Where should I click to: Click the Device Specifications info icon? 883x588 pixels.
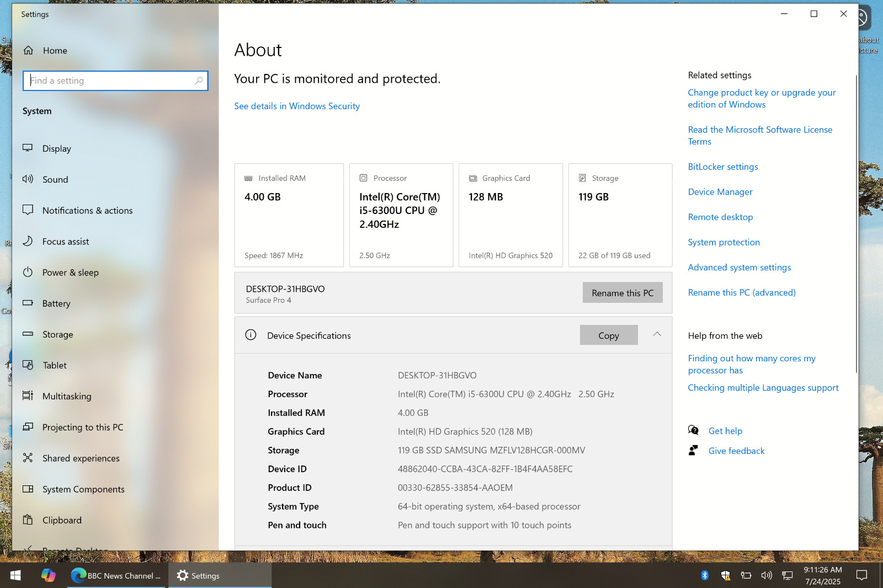click(x=251, y=335)
